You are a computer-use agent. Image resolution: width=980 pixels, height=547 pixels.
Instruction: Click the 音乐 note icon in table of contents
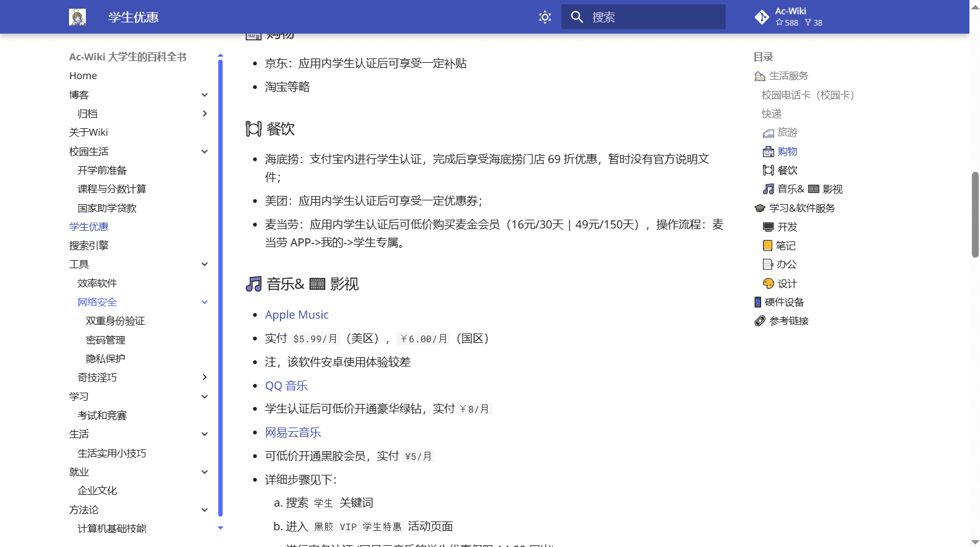coord(769,189)
